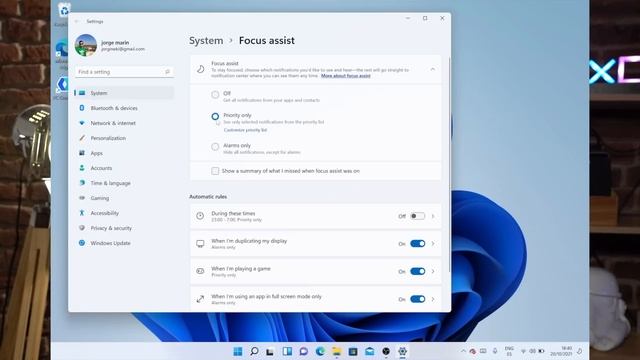
Task: Disable When I'm duplicating my display toggle
Action: (417, 244)
